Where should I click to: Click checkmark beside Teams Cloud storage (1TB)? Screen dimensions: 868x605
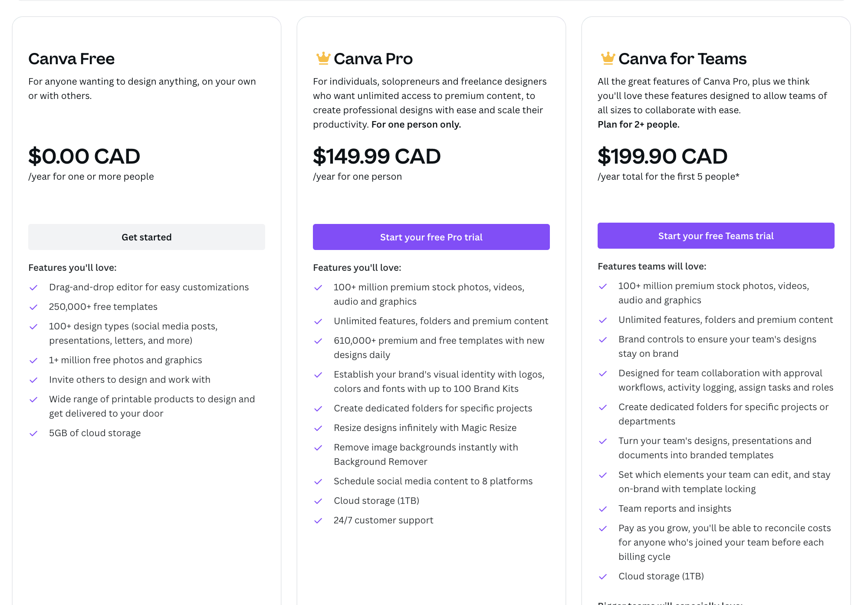[x=603, y=577]
